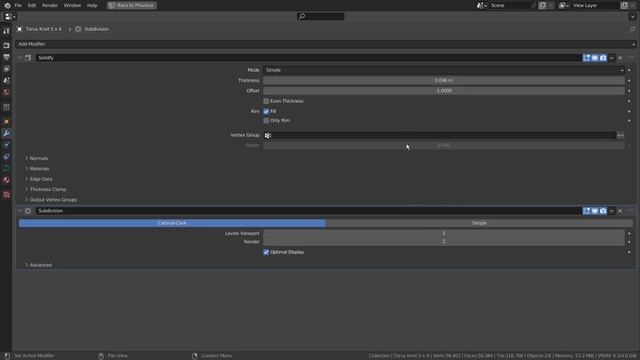Toggle Solidify edit mode display
This screenshot has width=640, height=360.
587,58
